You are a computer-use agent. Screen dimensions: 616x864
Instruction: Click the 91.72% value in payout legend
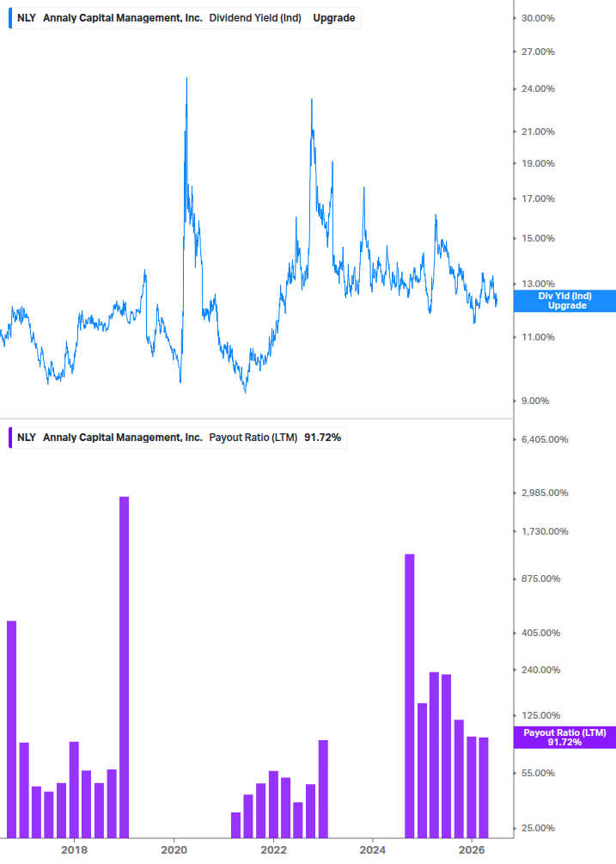[x=322, y=438]
